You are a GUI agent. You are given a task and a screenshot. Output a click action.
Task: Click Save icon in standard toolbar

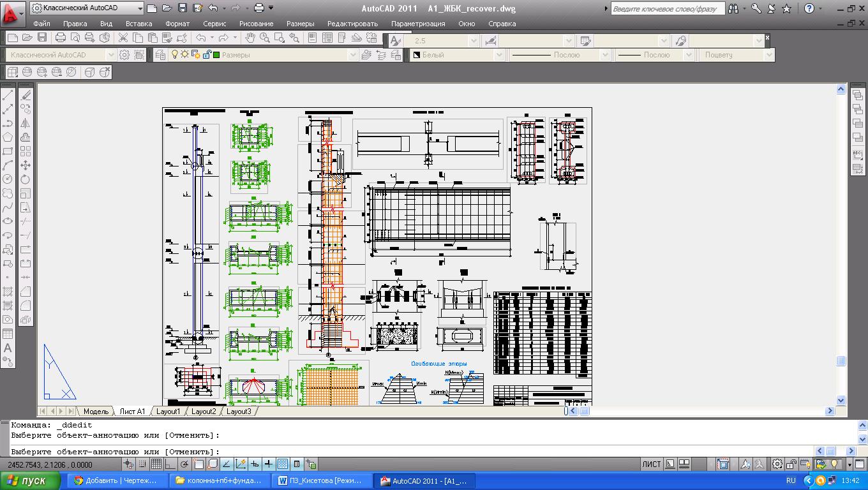(x=42, y=38)
